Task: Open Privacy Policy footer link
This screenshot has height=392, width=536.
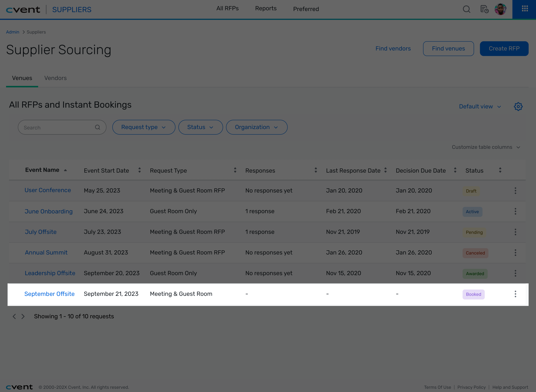Action: click(x=471, y=387)
